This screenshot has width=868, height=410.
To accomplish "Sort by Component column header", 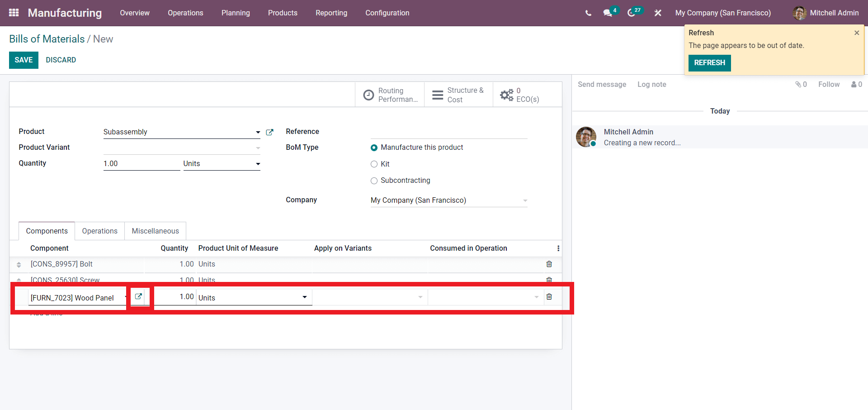I will pyautogui.click(x=49, y=248).
